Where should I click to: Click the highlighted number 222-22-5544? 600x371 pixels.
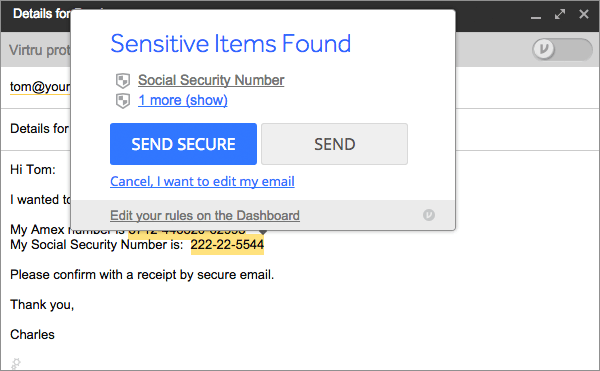227,245
